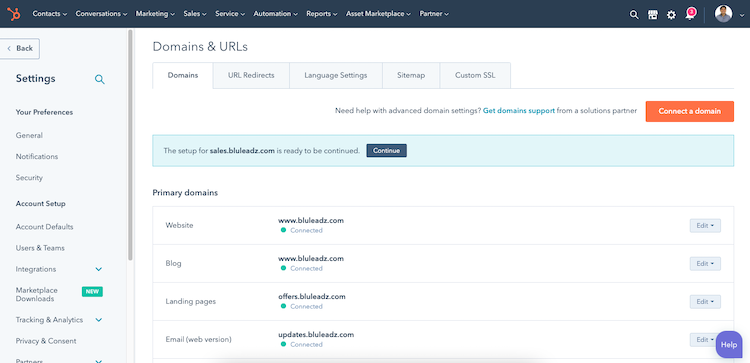
Task: Click the Connect a domain button
Action: tap(689, 111)
